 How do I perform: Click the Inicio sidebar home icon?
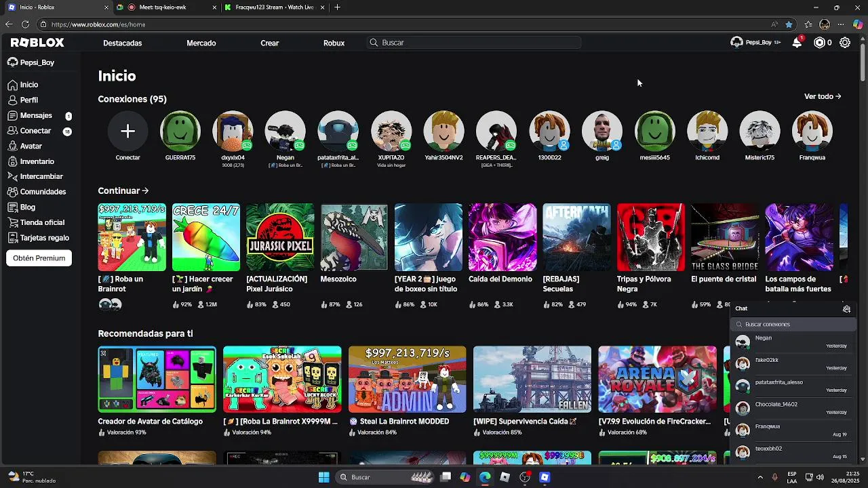click(12, 85)
